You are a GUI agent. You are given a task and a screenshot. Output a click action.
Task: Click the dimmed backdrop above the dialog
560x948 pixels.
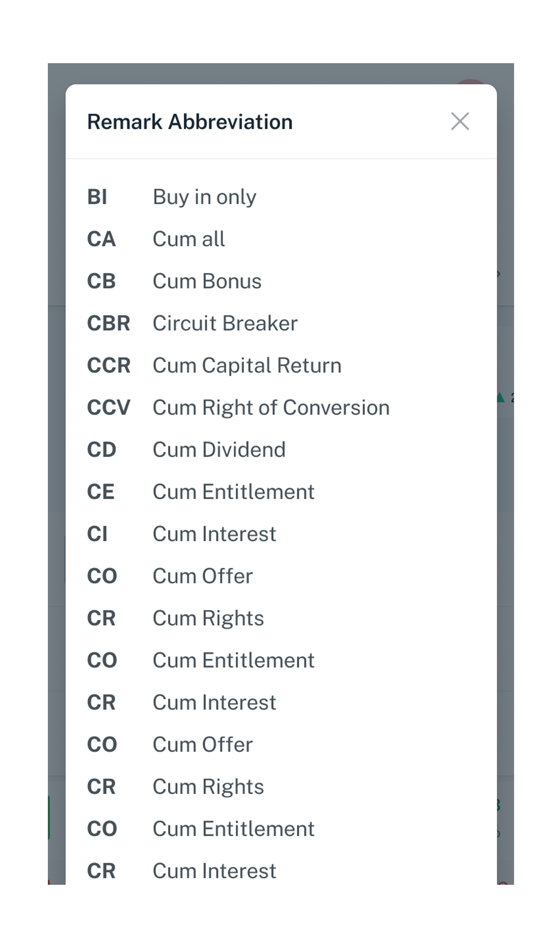(x=281, y=73)
